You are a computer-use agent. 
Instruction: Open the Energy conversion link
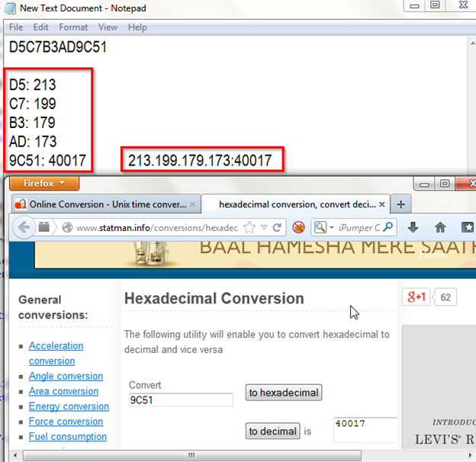(x=69, y=406)
